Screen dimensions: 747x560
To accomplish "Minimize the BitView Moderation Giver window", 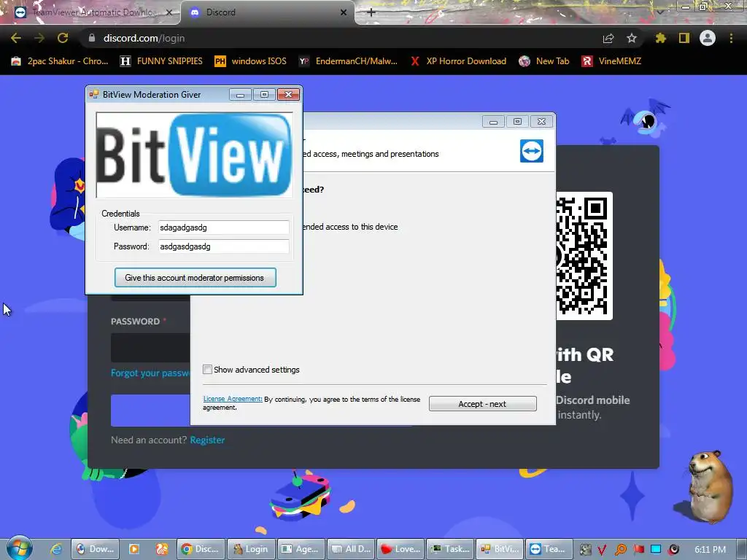I will coord(240,94).
